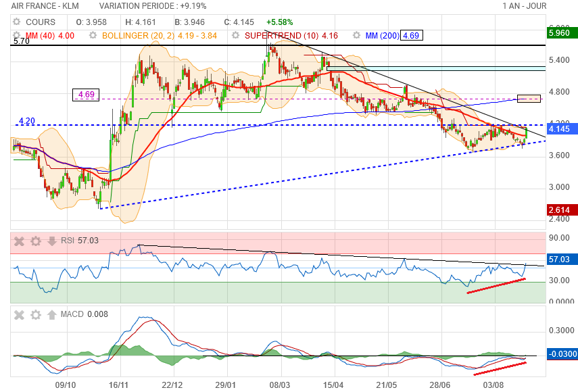Image resolution: width=578 pixels, height=392 pixels.
Task: Open the SUPERTREND settings gear
Action: (235, 35)
